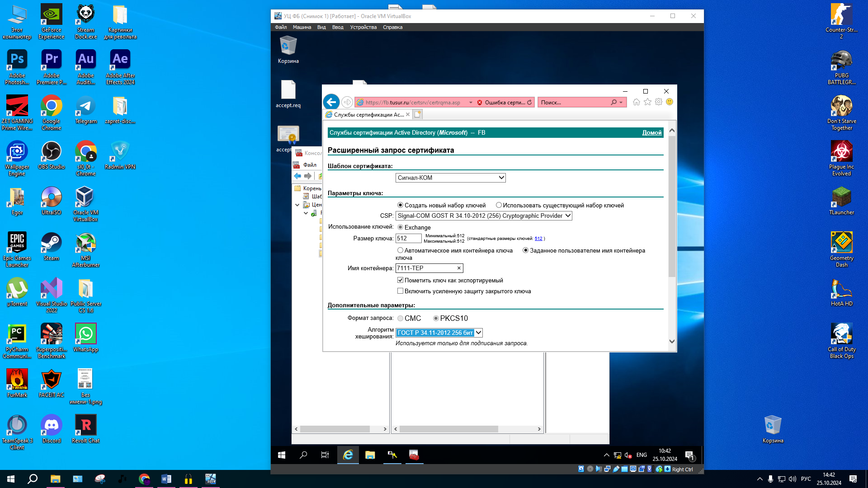Open VirtualBox Устройства menu
This screenshot has height=488, width=868.
[363, 27]
